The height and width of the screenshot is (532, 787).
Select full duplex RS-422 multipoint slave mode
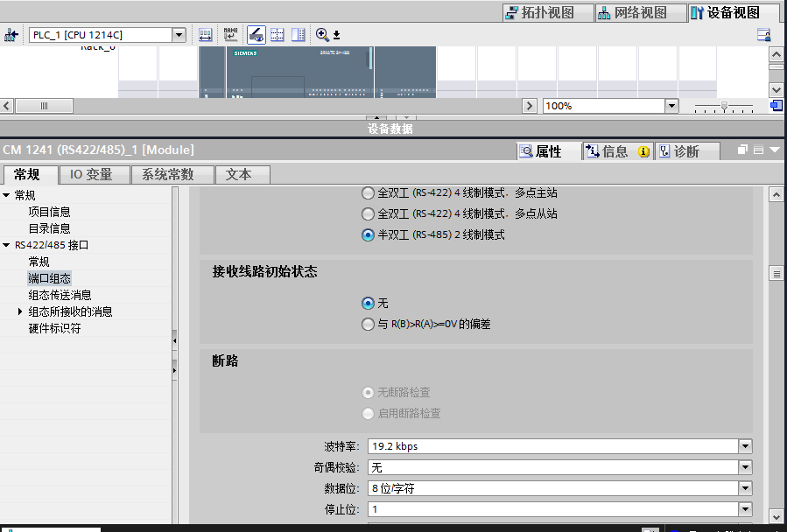[368, 213]
